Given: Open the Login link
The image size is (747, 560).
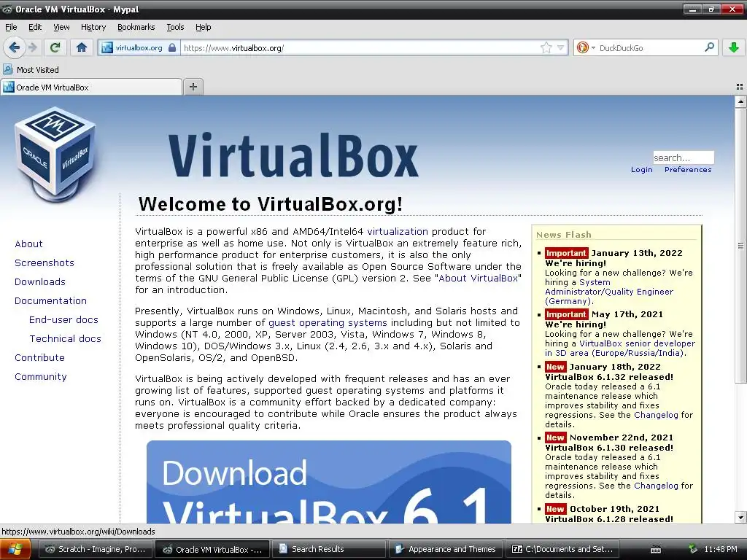Looking at the screenshot, I should (x=641, y=169).
